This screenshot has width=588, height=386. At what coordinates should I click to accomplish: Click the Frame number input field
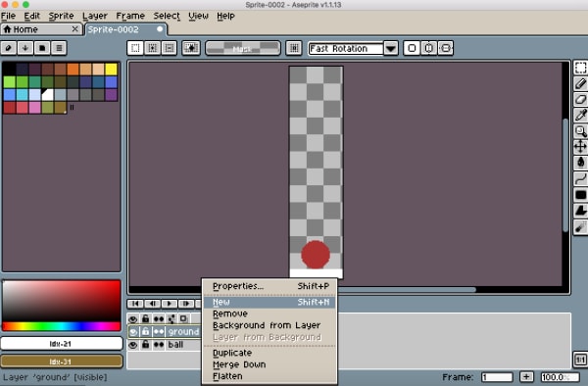(497, 377)
